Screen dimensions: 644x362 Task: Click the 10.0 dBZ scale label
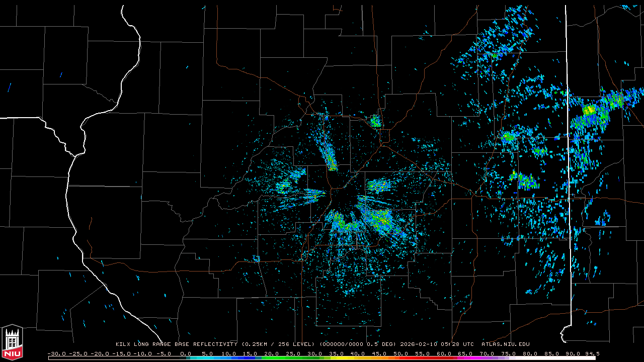229,353
